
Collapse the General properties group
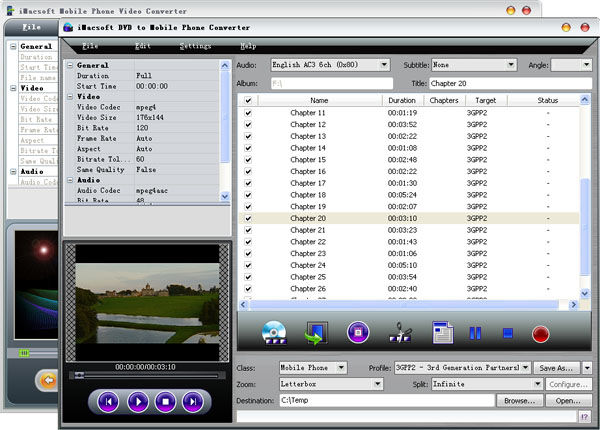click(x=70, y=65)
